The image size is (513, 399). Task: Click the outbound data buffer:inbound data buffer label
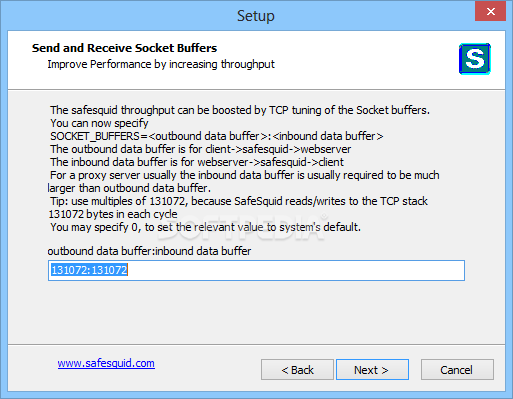point(149,251)
